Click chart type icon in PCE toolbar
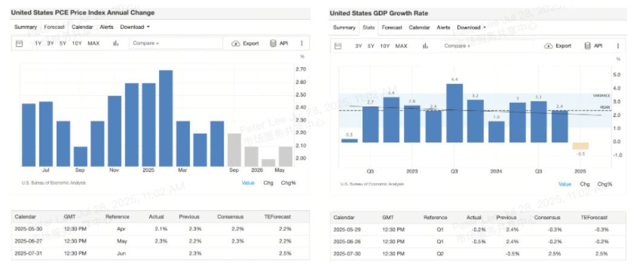 pyautogui.click(x=115, y=44)
